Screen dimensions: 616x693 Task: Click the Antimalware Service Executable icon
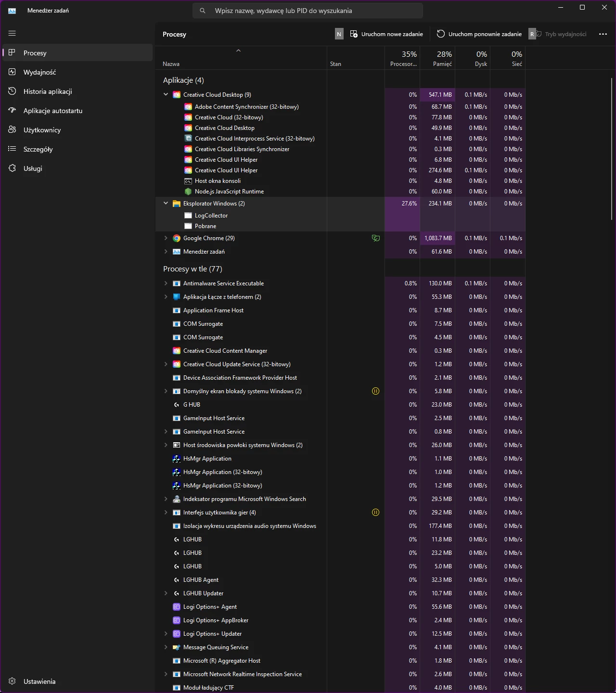pos(177,283)
